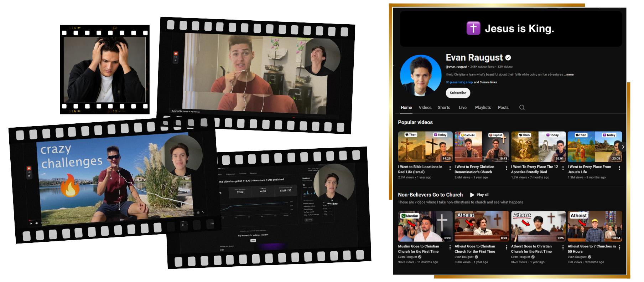The image size is (644, 282).
Task: Click pause icon in the recorder widget beside crazy challenges video
Action: pyautogui.click(x=29, y=176)
